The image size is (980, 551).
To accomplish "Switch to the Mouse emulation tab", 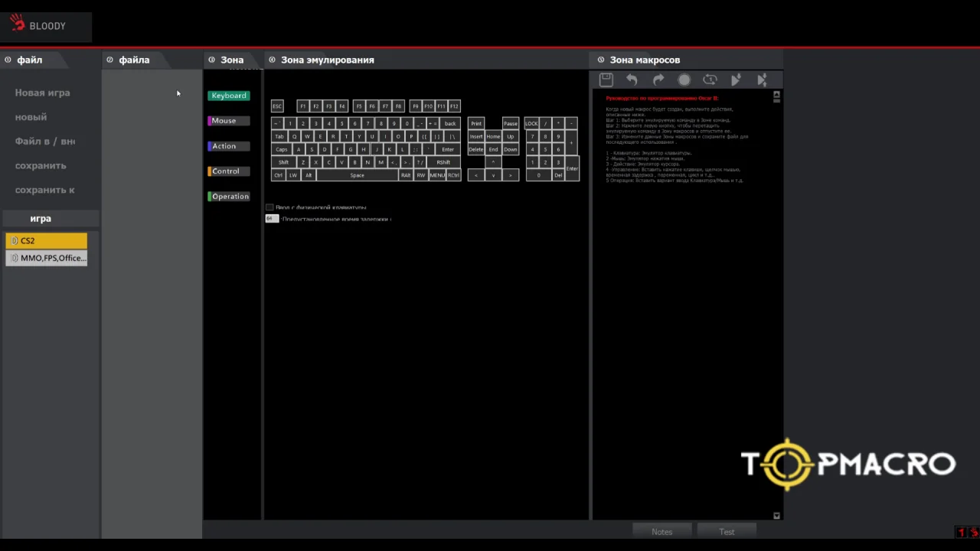I will (229, 121).
